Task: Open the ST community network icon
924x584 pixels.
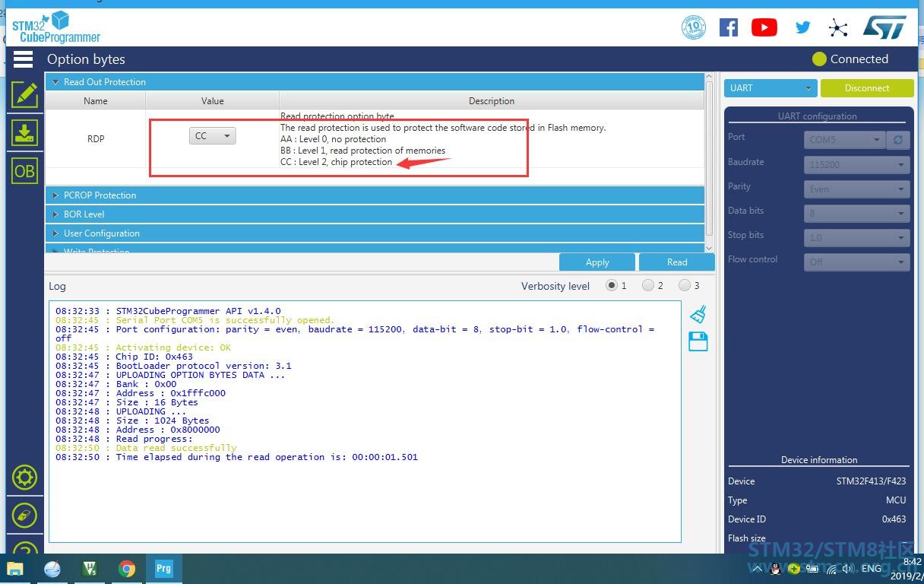Action: 838,28
